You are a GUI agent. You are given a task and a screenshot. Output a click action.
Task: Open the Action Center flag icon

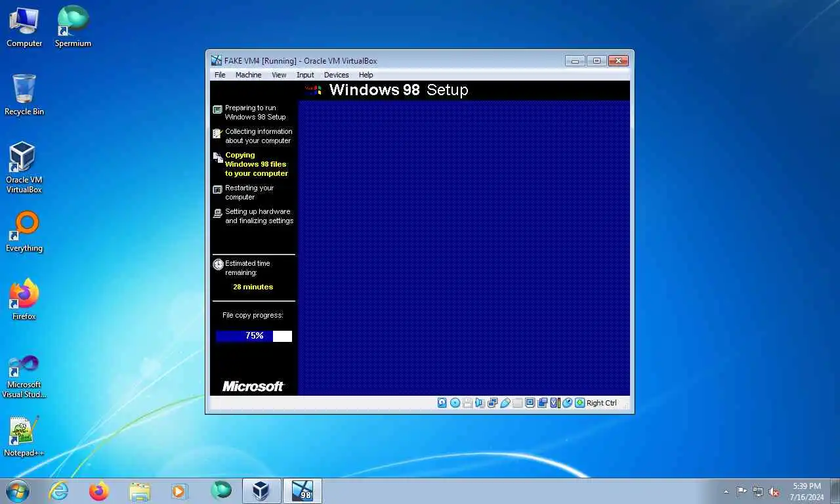742,492
